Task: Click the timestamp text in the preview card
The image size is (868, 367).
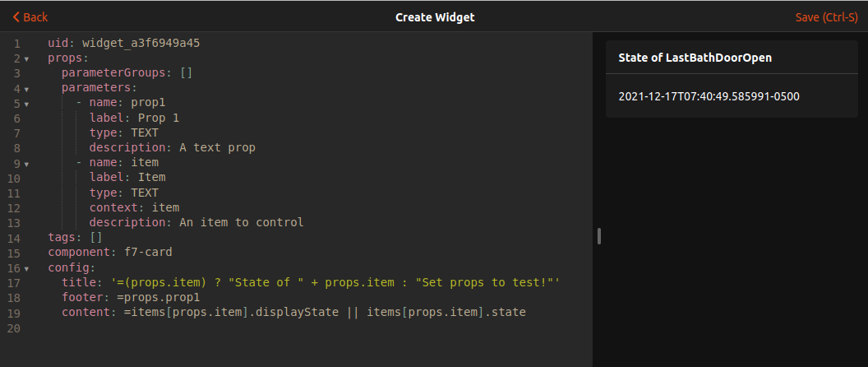Action: (709, 96)
